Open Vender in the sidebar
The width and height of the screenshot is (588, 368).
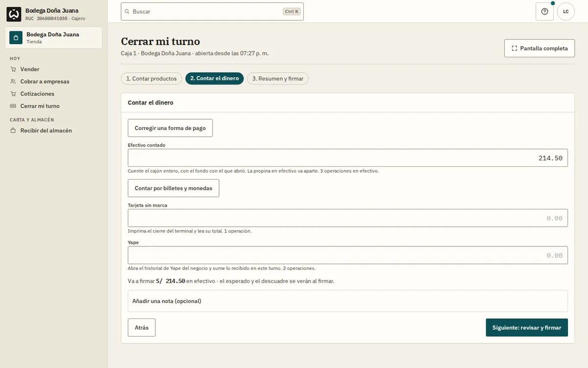click(54, 69)
